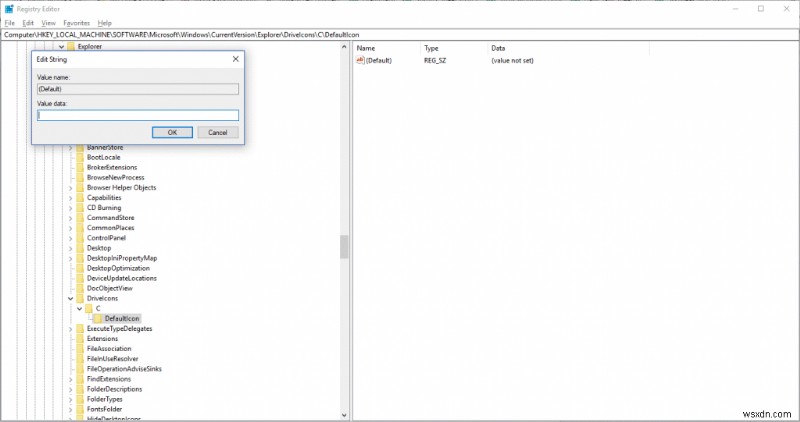Viewport: 800px width, 422px height.
Task: Click the tree scrollbar down arrow
Action: pos(344,415)
